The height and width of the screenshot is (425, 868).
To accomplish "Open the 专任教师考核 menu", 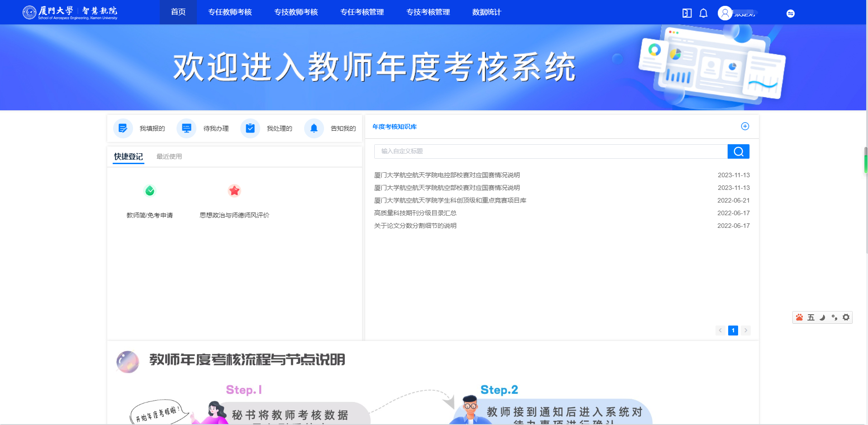I will point(230,12).
